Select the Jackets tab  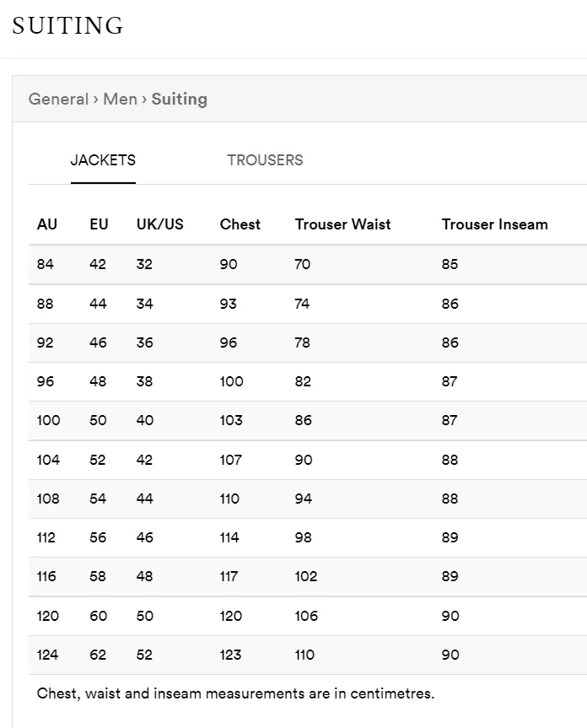click(103, 160)
